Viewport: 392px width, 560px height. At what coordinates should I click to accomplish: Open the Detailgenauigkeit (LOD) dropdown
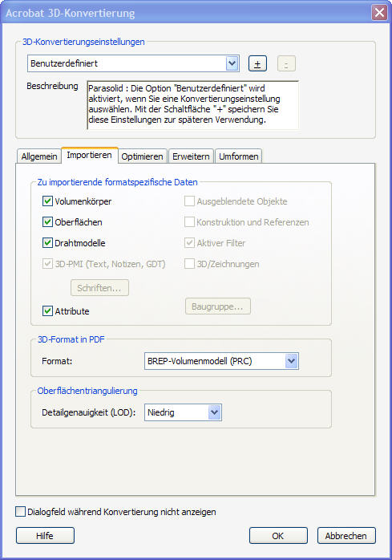[183, 412]
